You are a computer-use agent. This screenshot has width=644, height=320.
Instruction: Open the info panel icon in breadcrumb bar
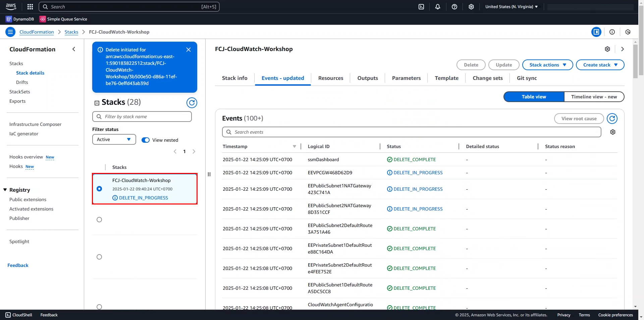(612, 32)
